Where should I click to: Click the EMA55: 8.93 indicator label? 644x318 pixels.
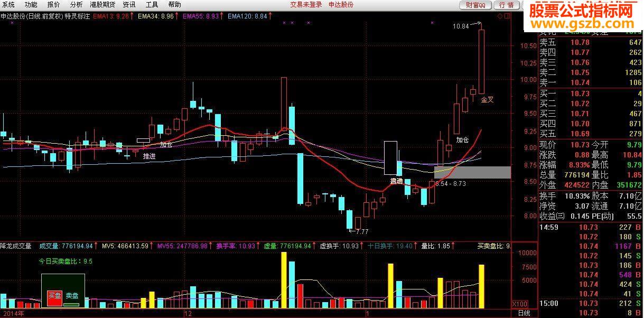(x=200, y=16)
